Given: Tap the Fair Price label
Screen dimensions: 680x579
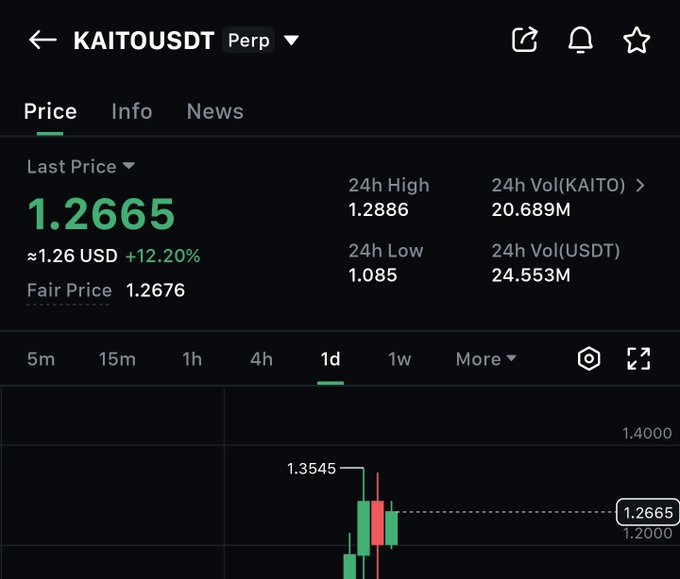Looking at the screenshot, I should click(69, 290).
